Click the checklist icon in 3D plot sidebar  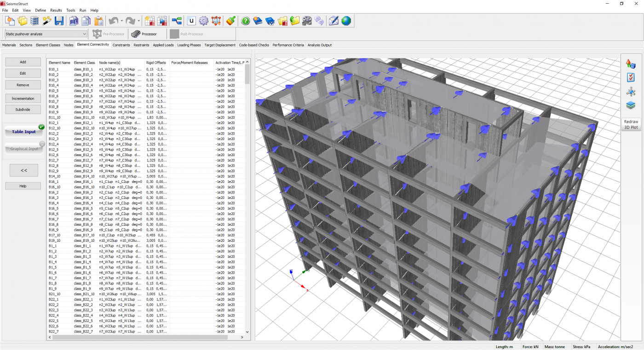point(631,78)
